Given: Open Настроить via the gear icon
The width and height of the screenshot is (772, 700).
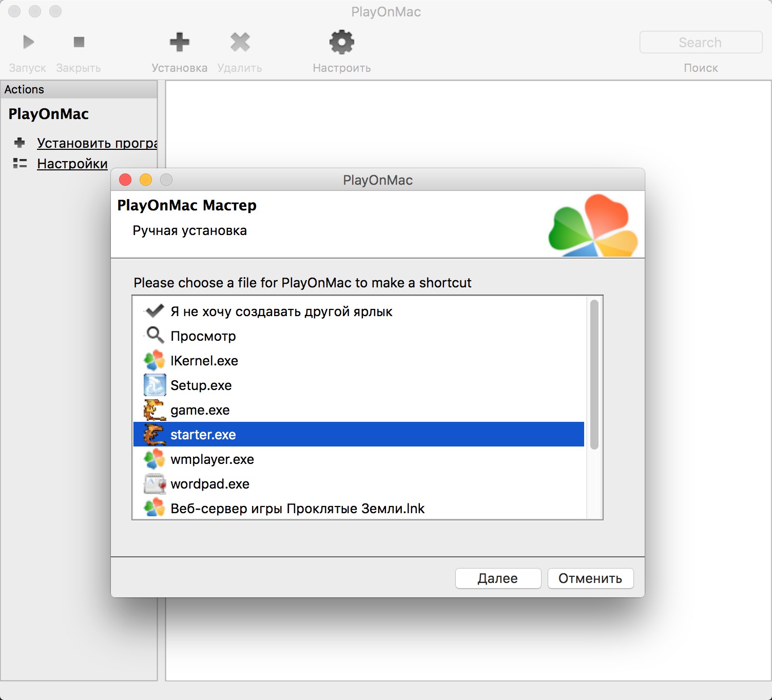Looking at the screenshot, I should point(341,42).
